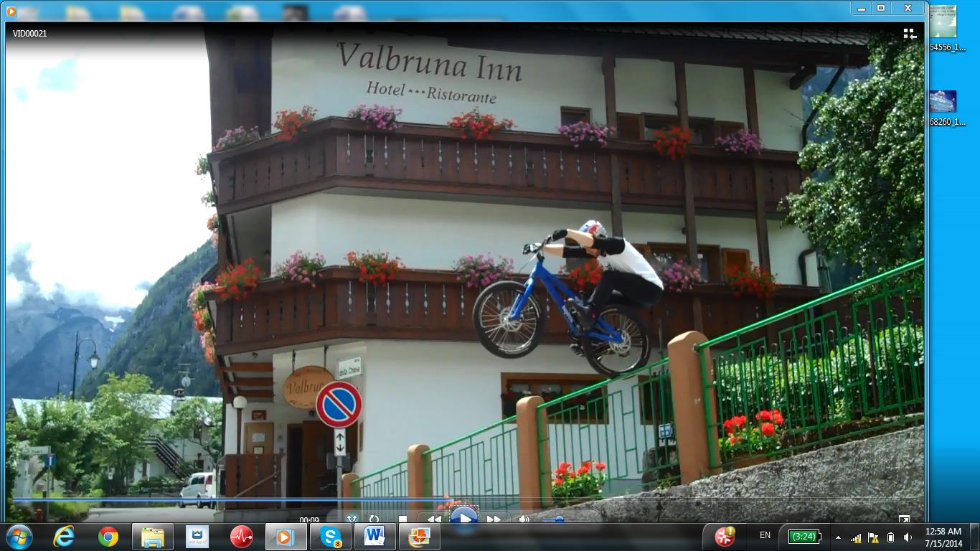Screen dimensions: 980x551
Task: Click the EN language indicator
Action: [x=765, y=535]
